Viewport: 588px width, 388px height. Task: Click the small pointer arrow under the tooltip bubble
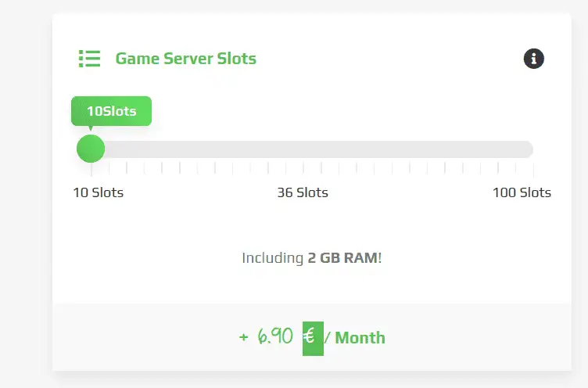[90, 128]
